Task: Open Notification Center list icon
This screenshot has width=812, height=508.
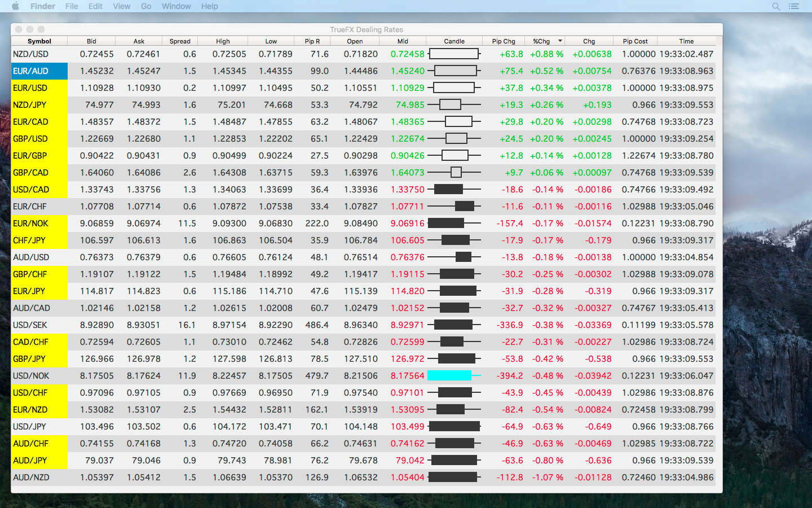Action: 794,6
